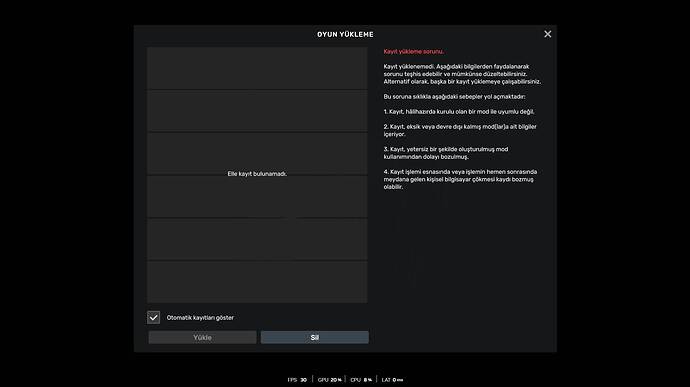Click the CPU usage percentage indicator
Viewport: 690px width, 387px height.
tap(361, 380)
